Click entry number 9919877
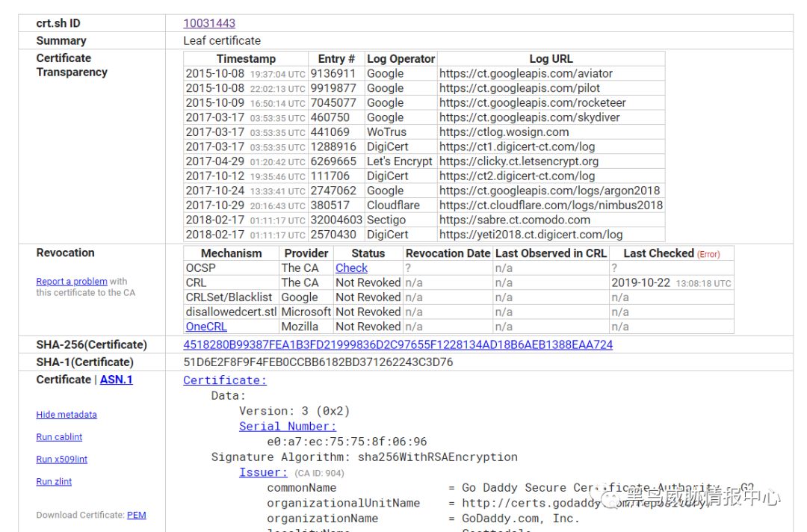Viewport: 807px width, 532px height. (333, 88)
